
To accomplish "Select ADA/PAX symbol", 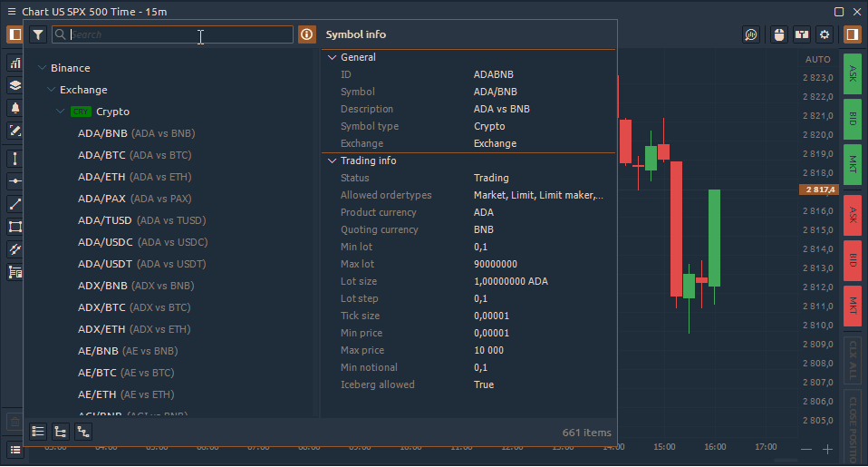I will [x=134, y=199].
